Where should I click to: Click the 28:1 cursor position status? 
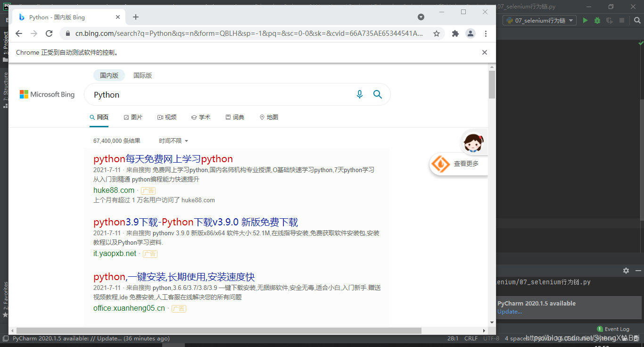(453, 339)
